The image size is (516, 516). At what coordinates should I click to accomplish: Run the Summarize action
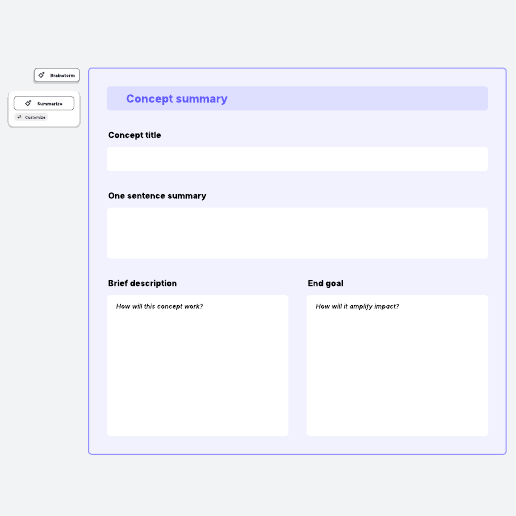click(x=44, y=103)
